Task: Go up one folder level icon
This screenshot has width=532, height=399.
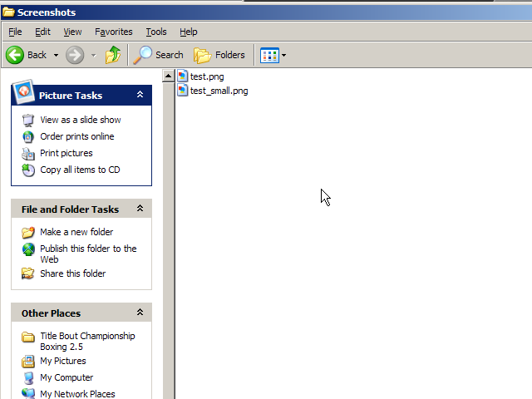Action: (113, 55)
